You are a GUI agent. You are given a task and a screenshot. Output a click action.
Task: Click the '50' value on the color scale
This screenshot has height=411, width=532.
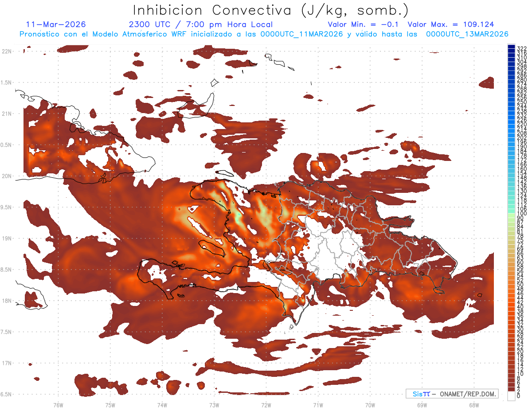coord(520,285)
